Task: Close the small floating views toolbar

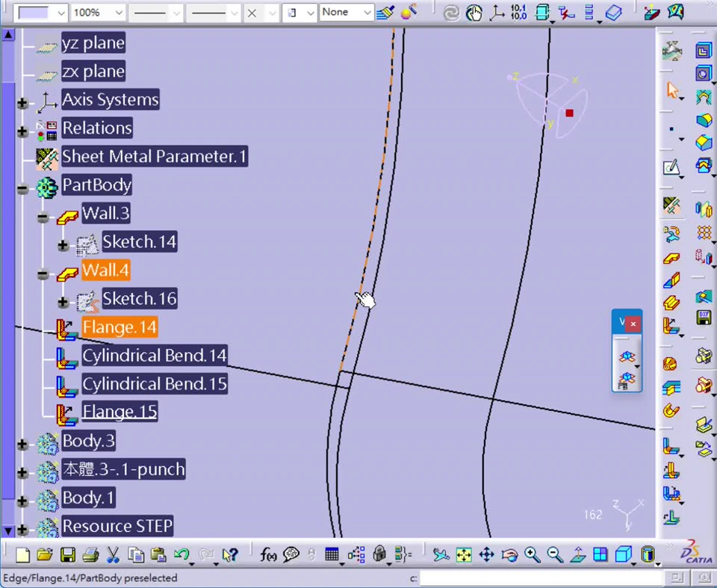Action: [x=633, y=324]
